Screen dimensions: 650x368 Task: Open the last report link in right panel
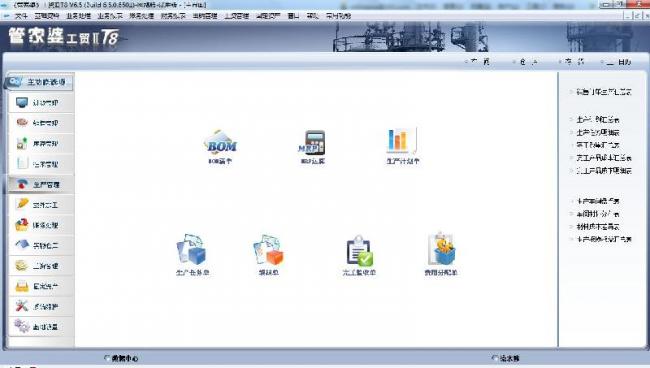pyautogui.click(x=604, y=239)
